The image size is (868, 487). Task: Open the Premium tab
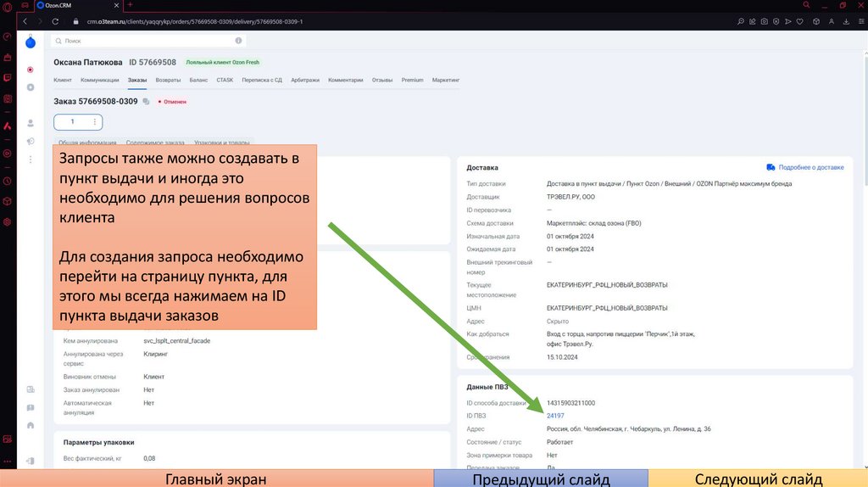click(x=413, y=80)
